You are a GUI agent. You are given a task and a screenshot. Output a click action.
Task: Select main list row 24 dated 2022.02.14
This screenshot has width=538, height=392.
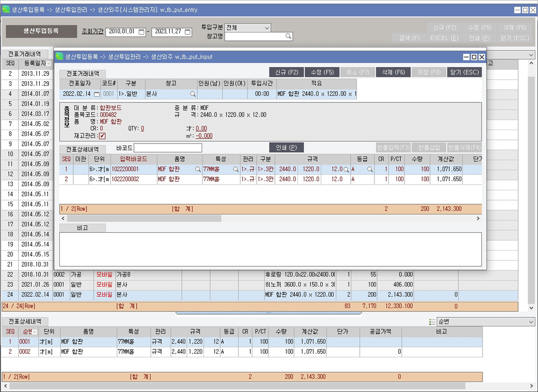pos(260,295)
